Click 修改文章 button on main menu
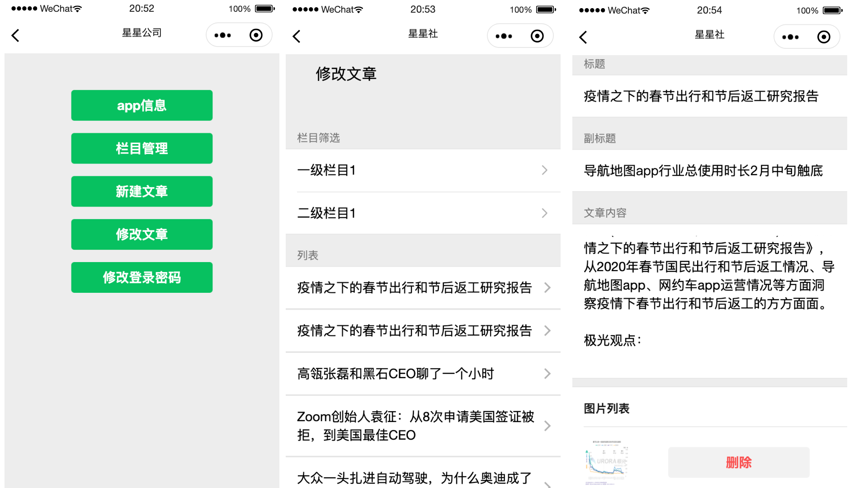The width and height of the screenshot is (868, 488). [x=142, y=234]
